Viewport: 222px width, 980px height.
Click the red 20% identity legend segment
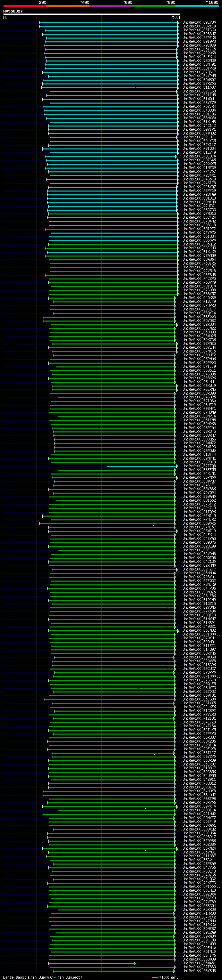(25, 7)
